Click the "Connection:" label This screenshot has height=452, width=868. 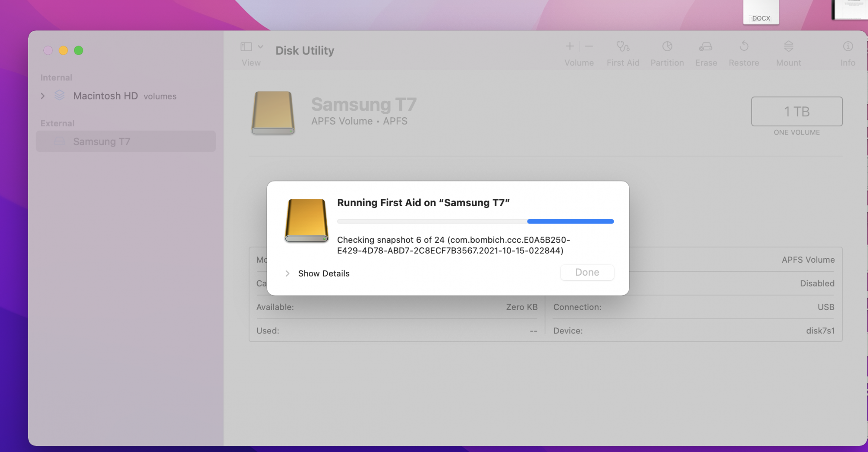(x=577, y=307)
